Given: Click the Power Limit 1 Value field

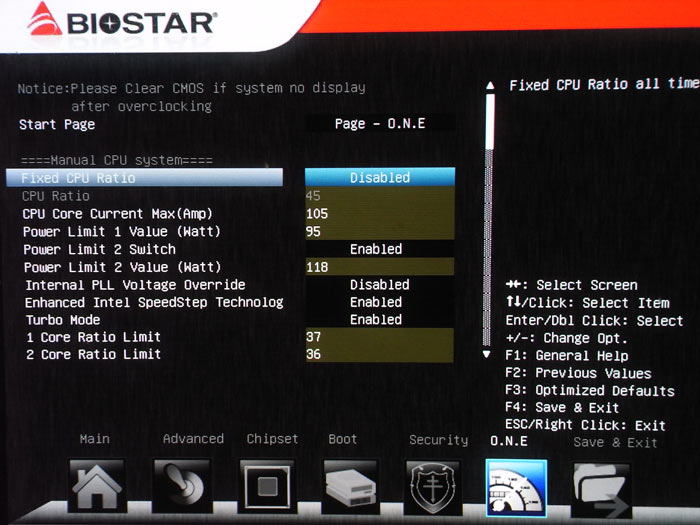Looking at the screenshot, I should click(x=379, y=231).
